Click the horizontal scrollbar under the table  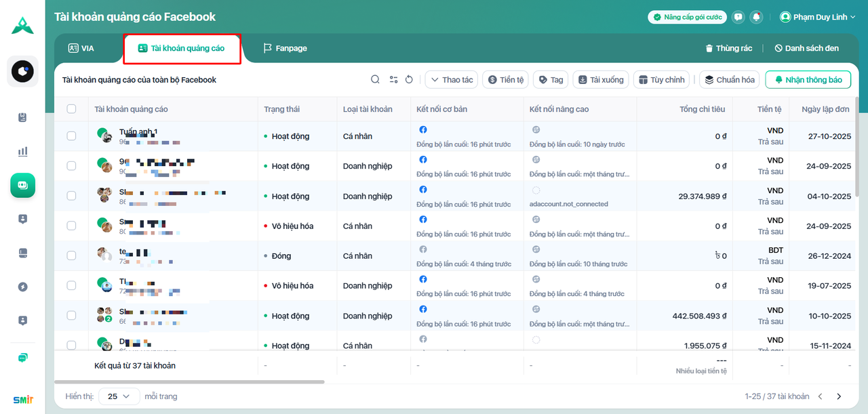189,382
